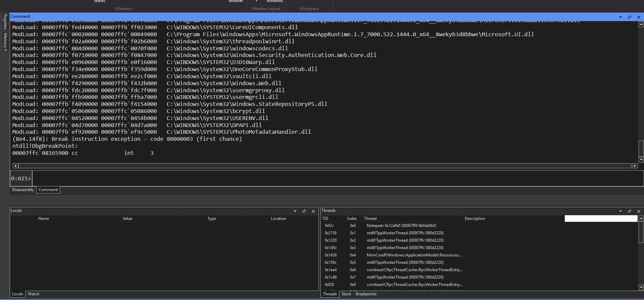Image resolution: width=644 pixels, height=300 pixels.
Task: Close the Locals panel
Action: (313, 211)
